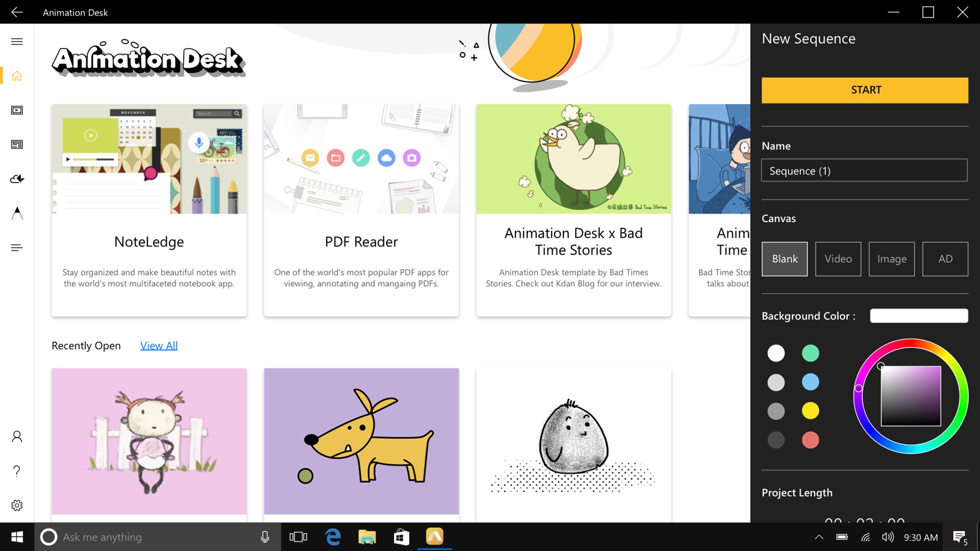Viewport: 980px width, 551px height.
Task: Click the Background Color preview box
Action: click(x=919, y=316)
